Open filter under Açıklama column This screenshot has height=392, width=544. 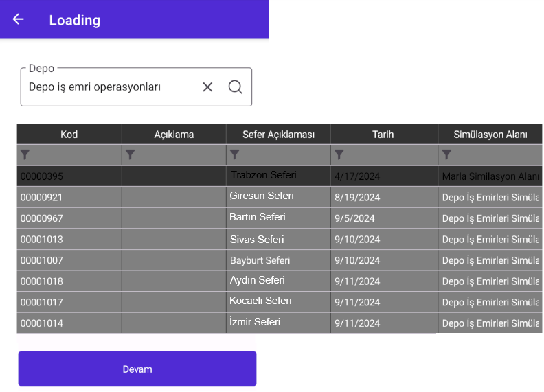[130, 154]
